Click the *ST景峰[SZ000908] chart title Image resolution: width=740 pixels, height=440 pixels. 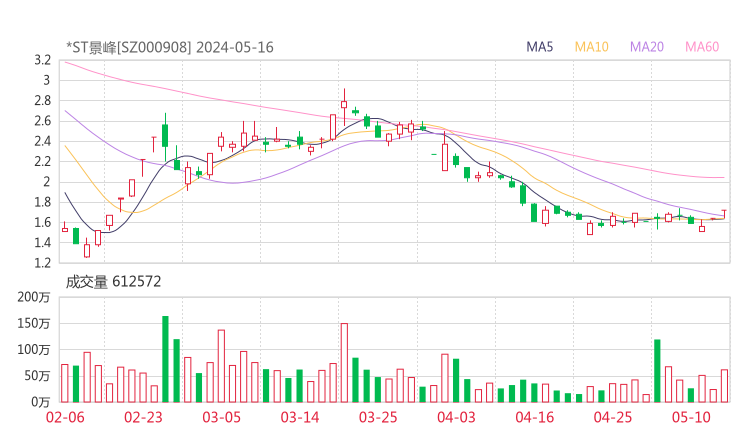(169, 47)
